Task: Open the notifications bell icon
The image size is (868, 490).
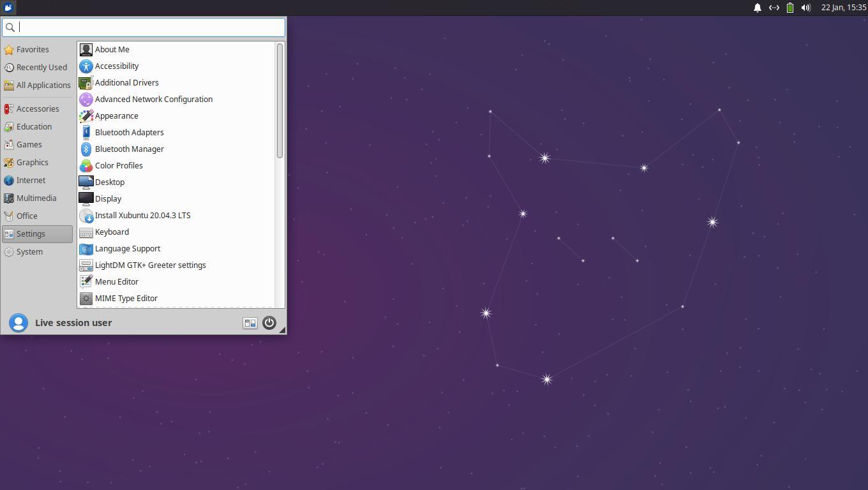Action: point(758,8)
